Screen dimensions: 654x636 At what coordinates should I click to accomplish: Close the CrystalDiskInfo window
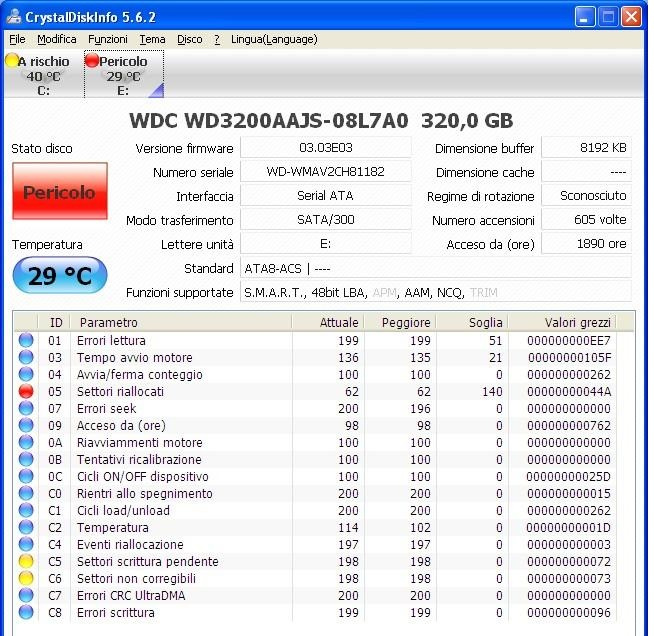(x=631, y=17)
